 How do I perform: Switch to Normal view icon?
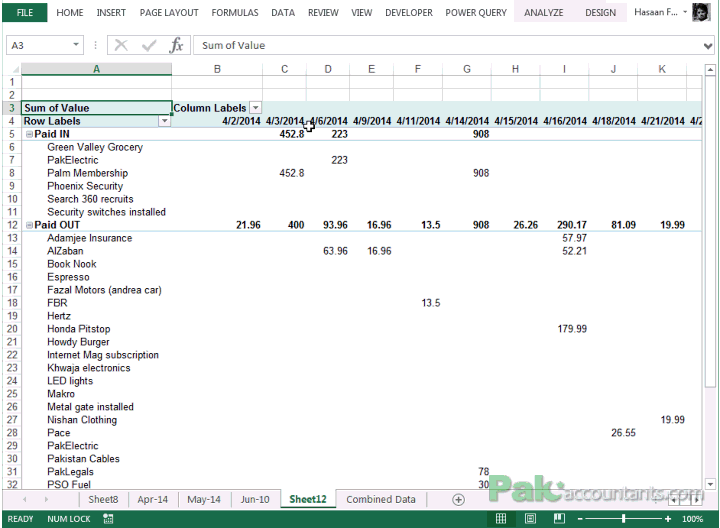(501, 519)
